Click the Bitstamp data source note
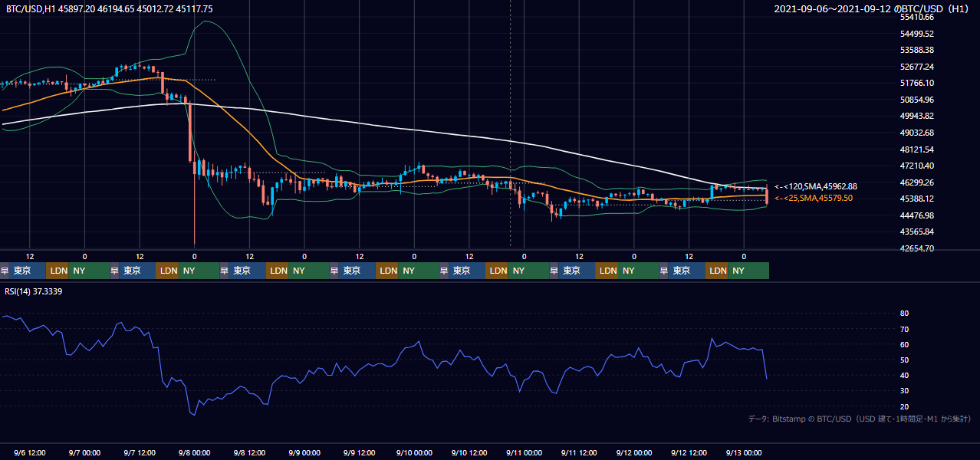Viewport: 980px width, 460px height. pyautogui.click(x=860, y=419)
